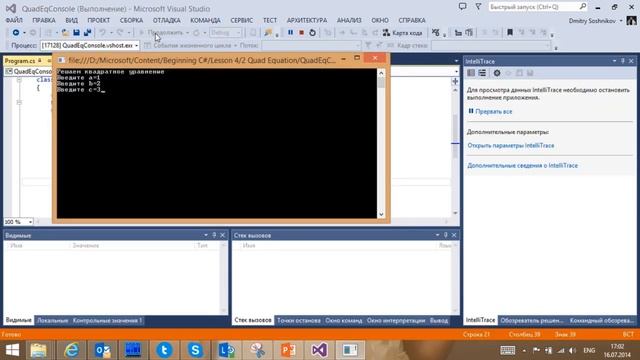Close the Стек вызовов panel
The image size is (640, 360).
454,235
